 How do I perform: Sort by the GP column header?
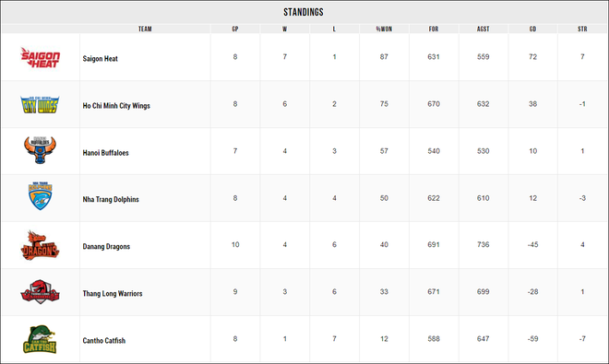pos(235,29)
